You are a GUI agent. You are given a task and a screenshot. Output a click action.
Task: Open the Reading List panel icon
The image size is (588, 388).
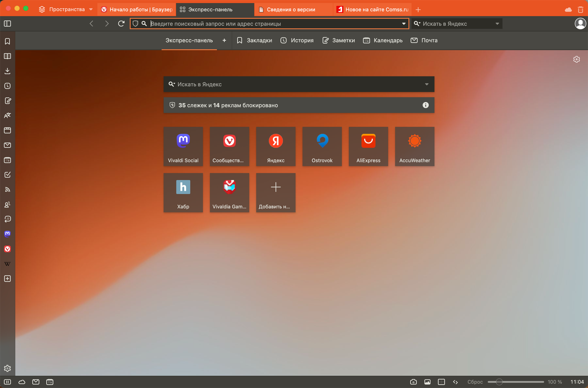pyautogui.click(x=7, y=56)
